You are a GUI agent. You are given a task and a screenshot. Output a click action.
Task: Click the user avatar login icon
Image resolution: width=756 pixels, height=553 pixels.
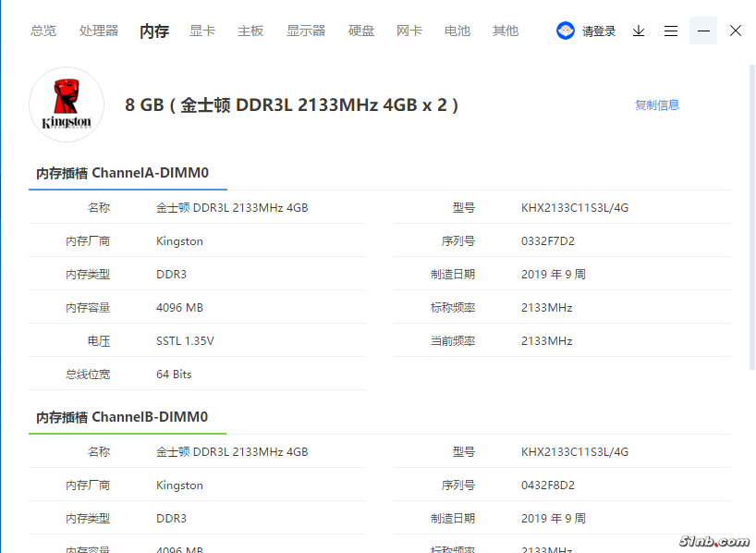[x=566, y=31]
